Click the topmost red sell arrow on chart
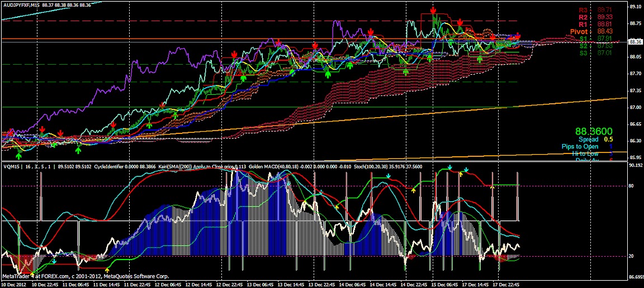 tap(433, 11)
